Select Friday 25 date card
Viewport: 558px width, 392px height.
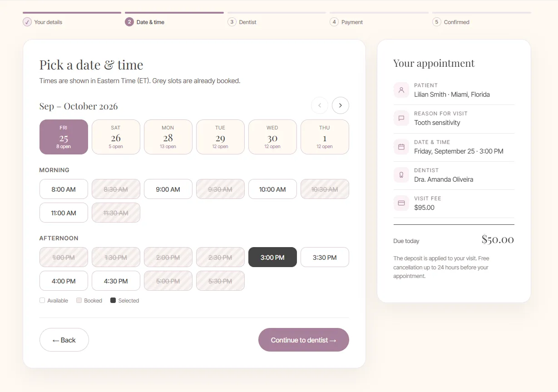(64, 137)
